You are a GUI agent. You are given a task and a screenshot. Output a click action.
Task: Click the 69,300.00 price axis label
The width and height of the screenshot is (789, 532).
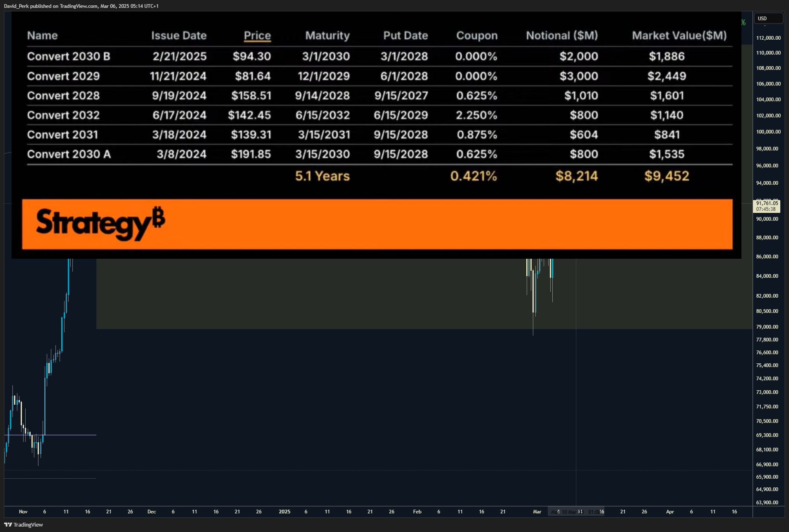[767, 435]
